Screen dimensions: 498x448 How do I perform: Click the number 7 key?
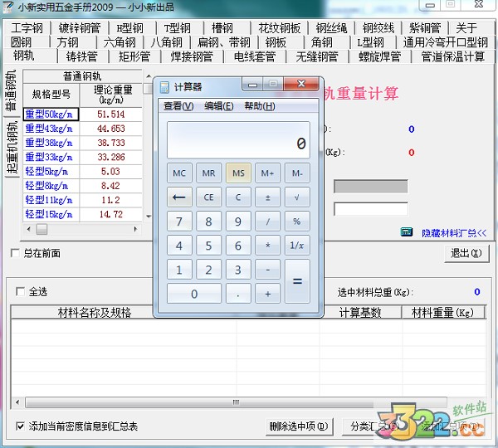179,221
